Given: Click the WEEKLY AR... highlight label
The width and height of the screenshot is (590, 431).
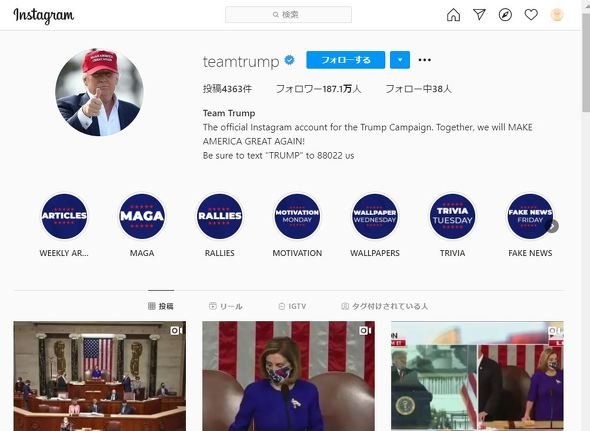Looking at the screenshot, I should pos(64,253).
